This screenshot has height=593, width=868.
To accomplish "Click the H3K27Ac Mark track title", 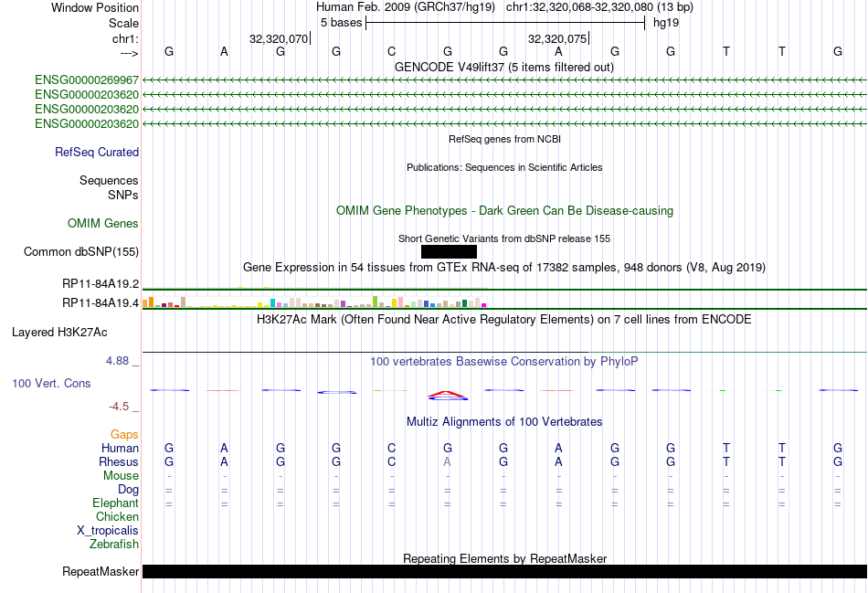I will point(503,320).
